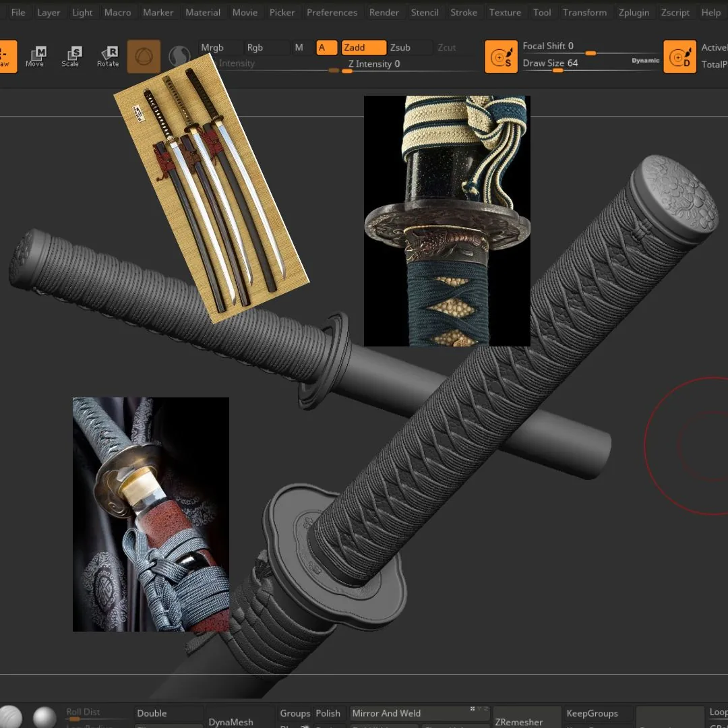Select the Scale tool

tap(71, 56)
